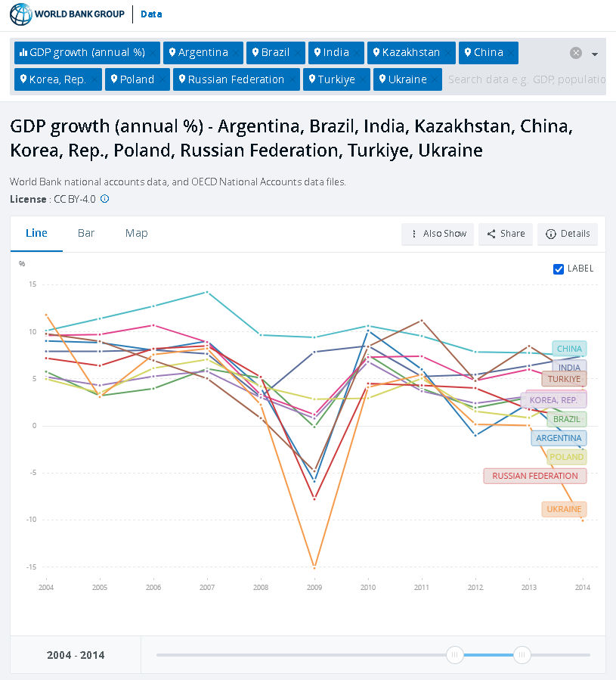616x680 pixels.
Task: Remove the Argentina tag with its X
Action: (x=235, y=53)
